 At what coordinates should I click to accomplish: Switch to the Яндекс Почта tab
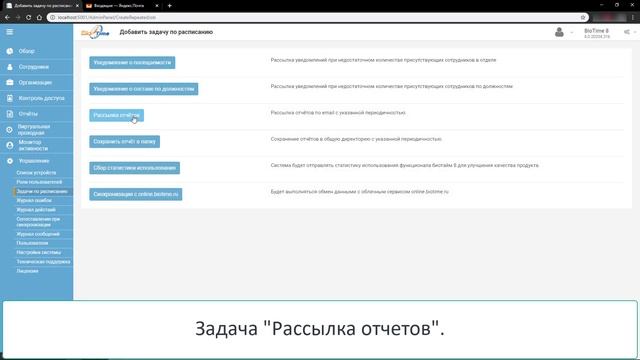pos(122,6)
